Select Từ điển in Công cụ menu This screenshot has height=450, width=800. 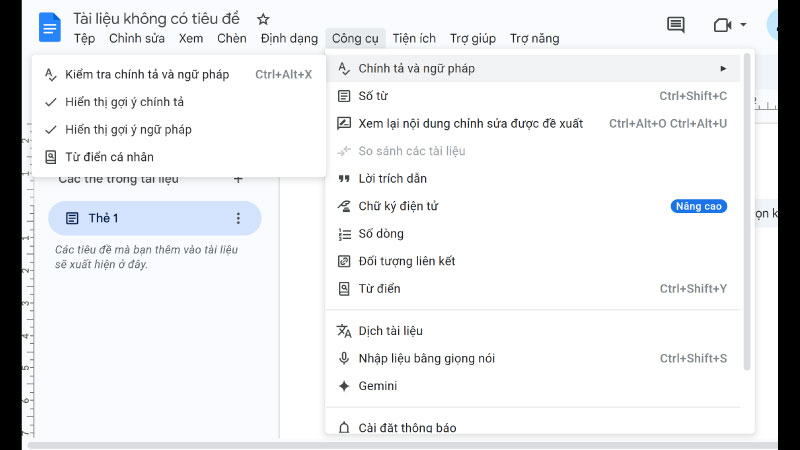click(533, 289)
